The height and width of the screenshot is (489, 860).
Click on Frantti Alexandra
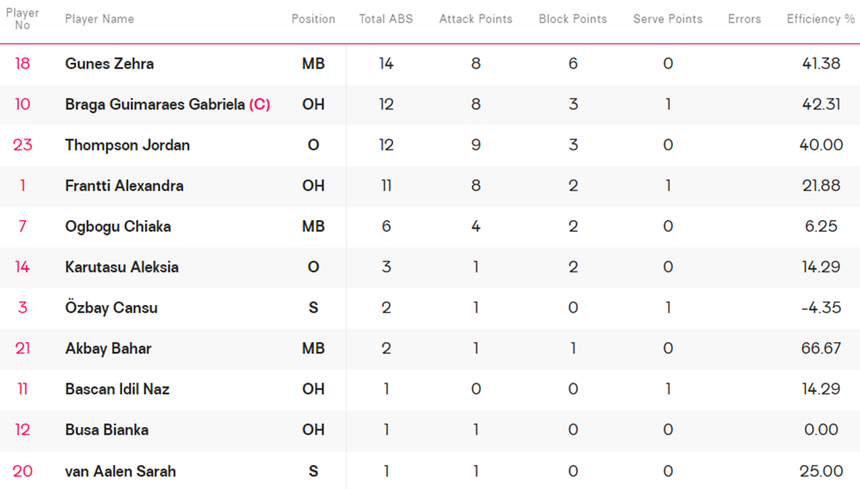124,186
